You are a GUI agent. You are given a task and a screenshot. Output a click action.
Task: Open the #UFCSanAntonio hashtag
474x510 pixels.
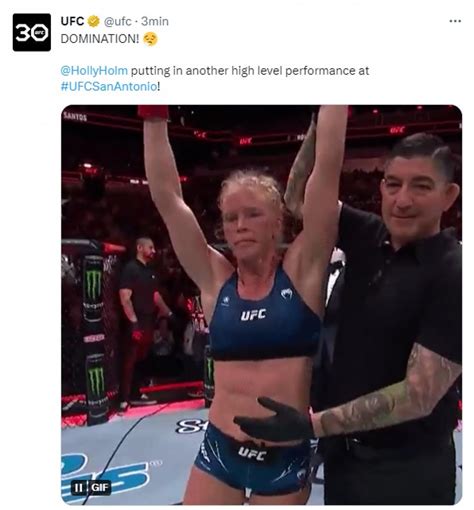click(109, 87)
